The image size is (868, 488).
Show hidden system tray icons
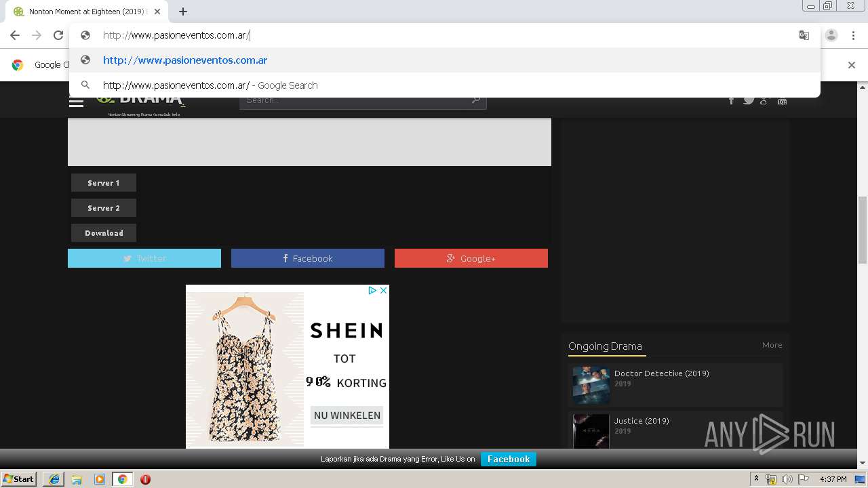pos(756,479)
